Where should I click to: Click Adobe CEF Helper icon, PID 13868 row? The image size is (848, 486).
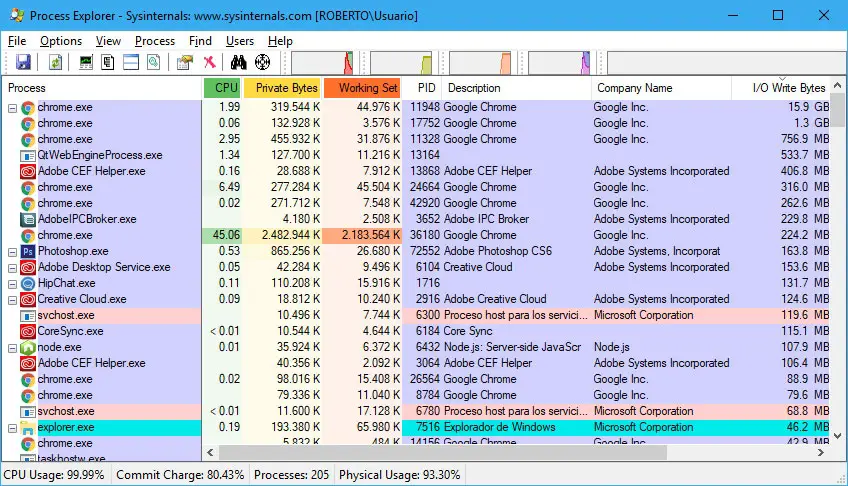click(28, 171)
